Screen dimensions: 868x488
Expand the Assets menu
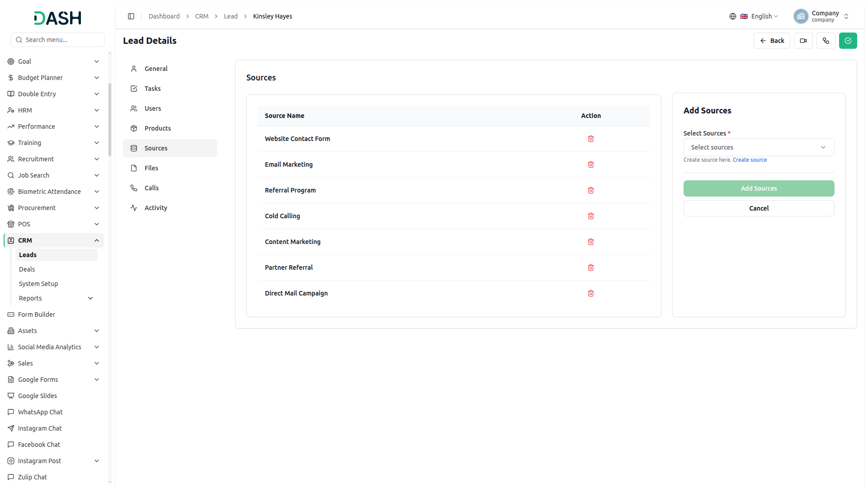[54, 331]
